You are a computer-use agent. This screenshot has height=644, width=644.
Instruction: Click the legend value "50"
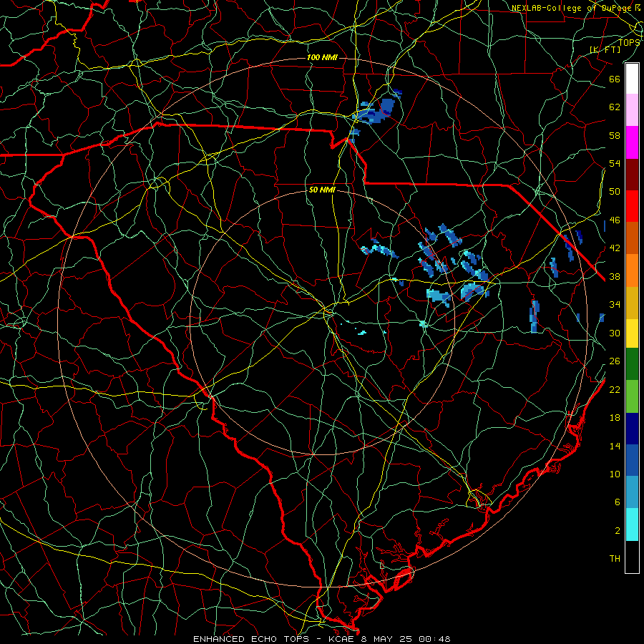(615, 192)
